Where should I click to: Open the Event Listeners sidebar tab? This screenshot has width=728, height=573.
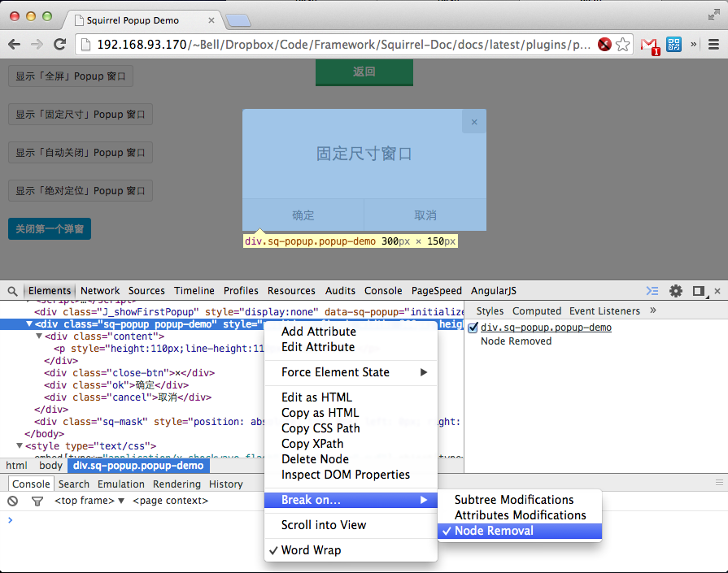point(604,310)
